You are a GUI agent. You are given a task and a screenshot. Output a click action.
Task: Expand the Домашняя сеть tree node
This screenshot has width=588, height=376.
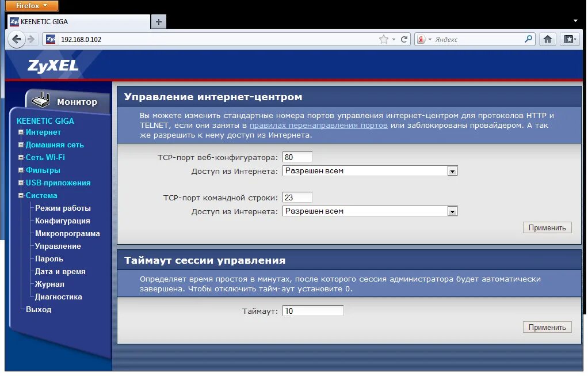tap(21, 145)
